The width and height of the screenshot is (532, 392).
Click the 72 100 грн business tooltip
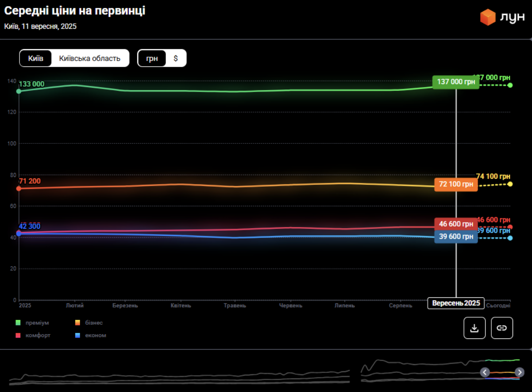[x=456, y=184]
